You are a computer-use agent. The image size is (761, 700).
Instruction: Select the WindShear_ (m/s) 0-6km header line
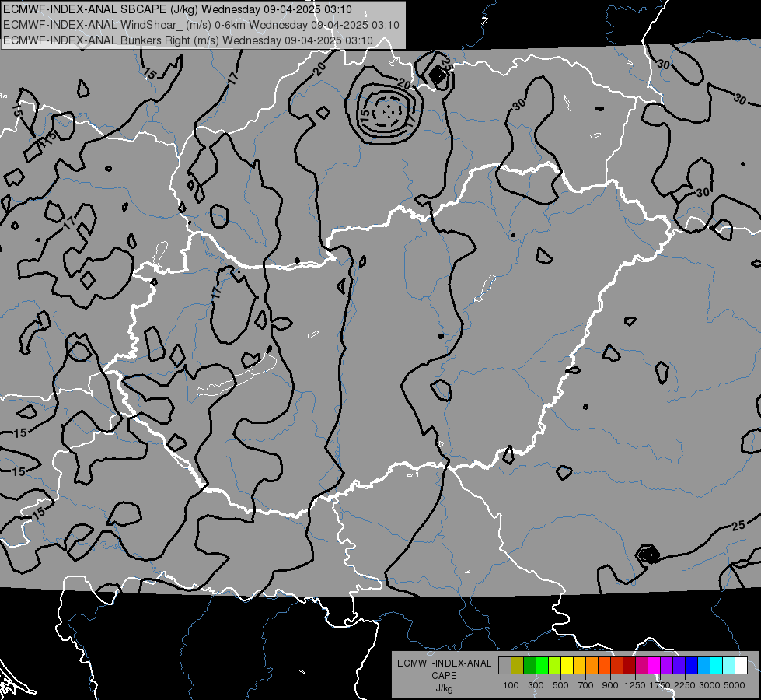click(x=201, y=25)
